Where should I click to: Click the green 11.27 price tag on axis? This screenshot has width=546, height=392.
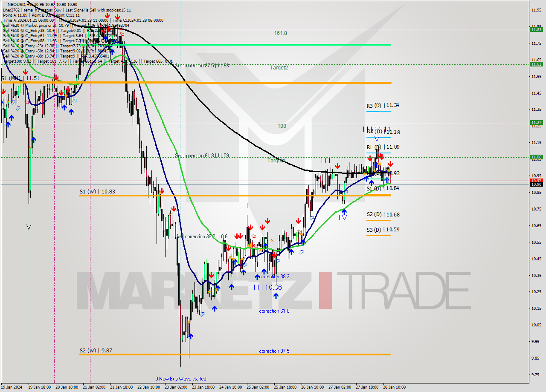point(536,122)
